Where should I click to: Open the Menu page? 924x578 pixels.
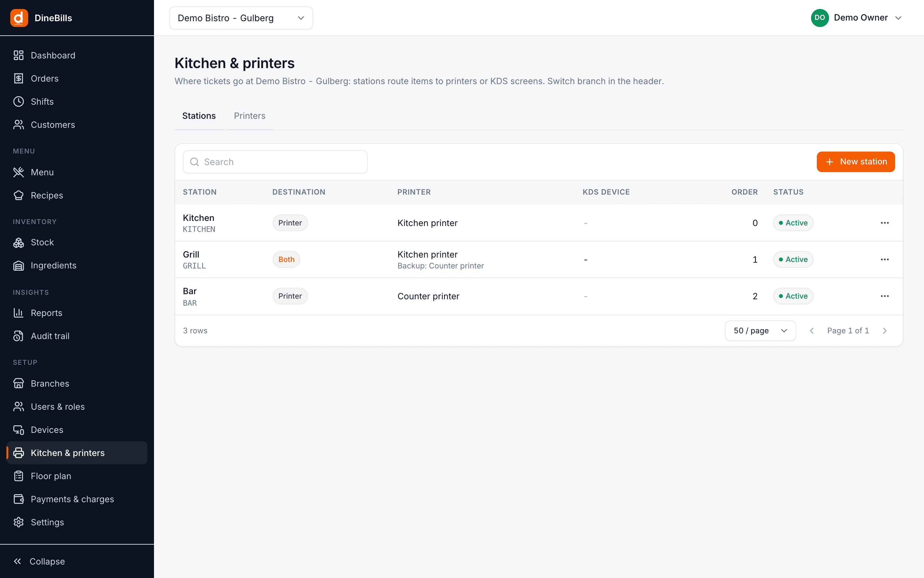(x=77, y=172)
